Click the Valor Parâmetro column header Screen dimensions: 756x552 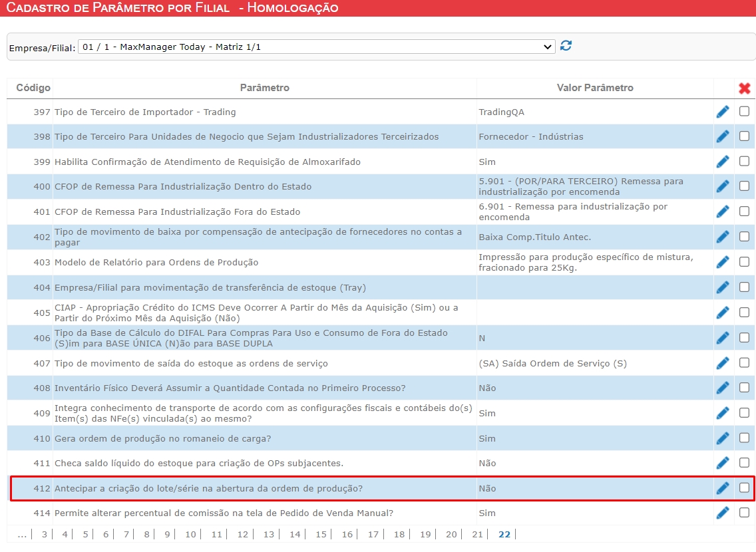[594, 88]
